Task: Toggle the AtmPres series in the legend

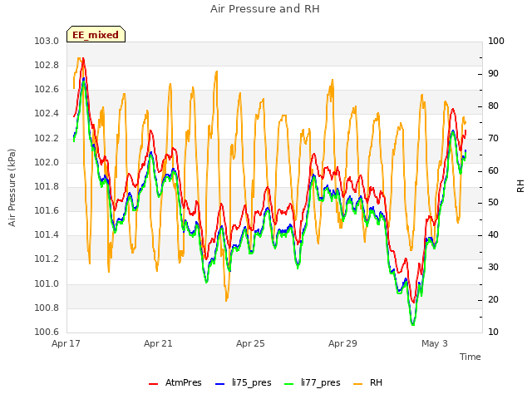Action: pos(175,382)
